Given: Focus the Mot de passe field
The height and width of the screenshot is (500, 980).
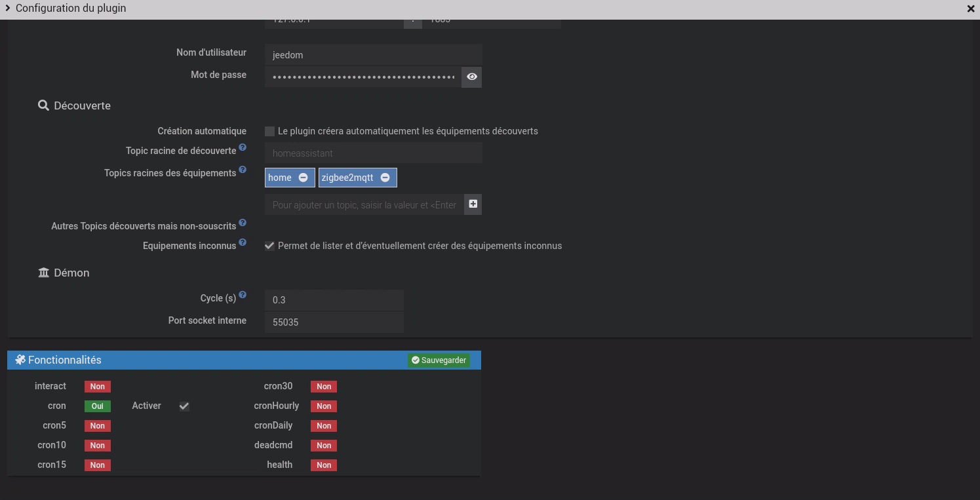Looking at the screenshot, I should pos(363,77).
